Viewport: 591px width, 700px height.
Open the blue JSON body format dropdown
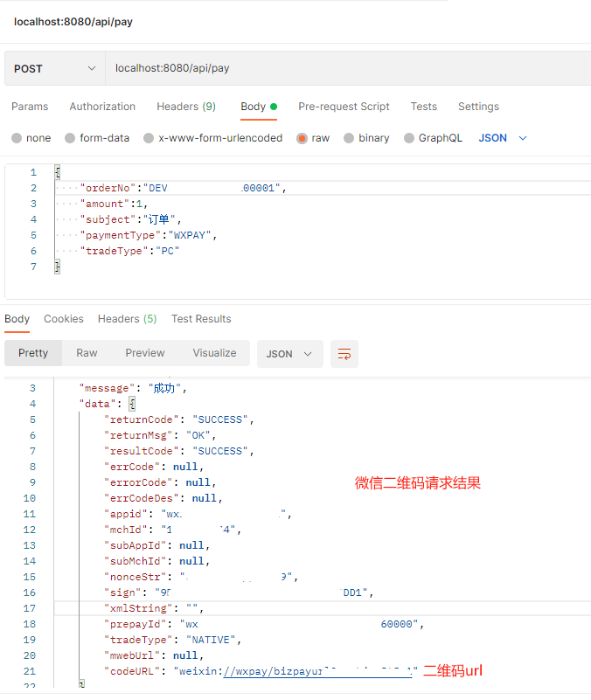tap(503, 138)
